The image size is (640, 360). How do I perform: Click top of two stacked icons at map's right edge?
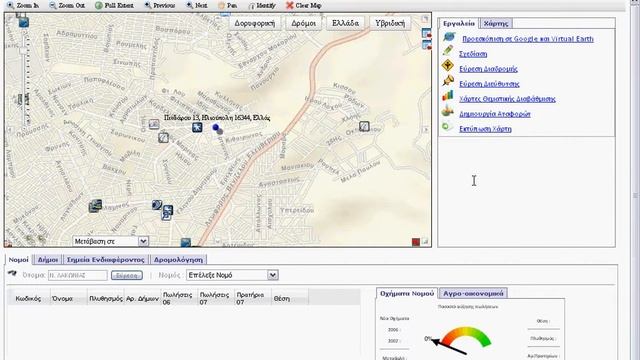pos(426,33)
